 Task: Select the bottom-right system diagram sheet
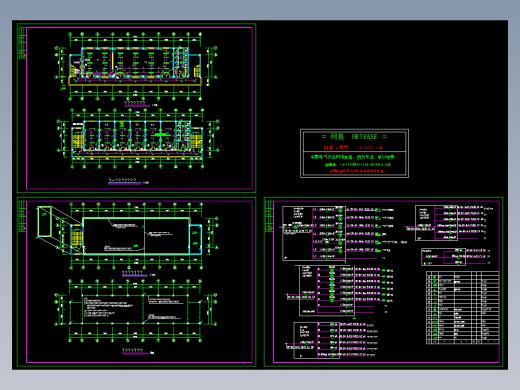click(383, 282)
